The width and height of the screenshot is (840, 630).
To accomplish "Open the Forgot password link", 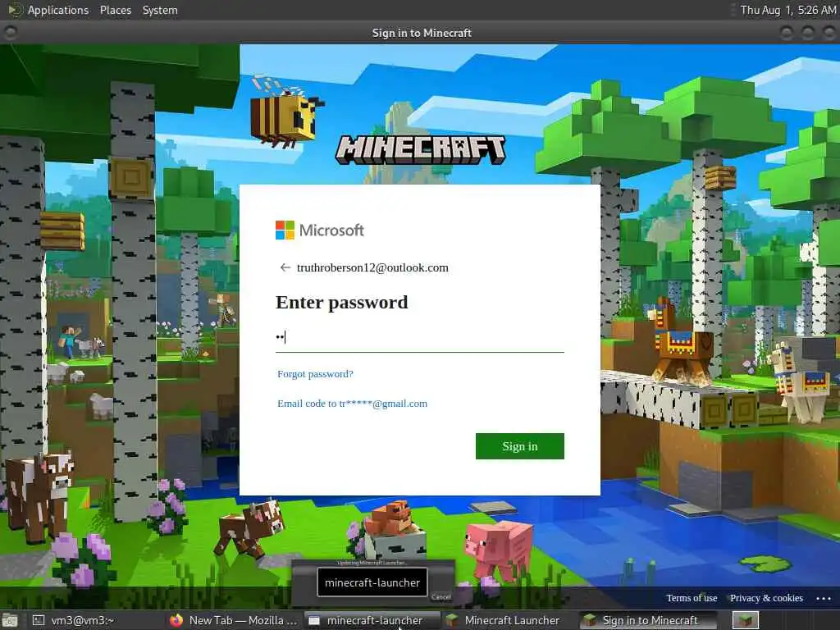I will 315,374.
